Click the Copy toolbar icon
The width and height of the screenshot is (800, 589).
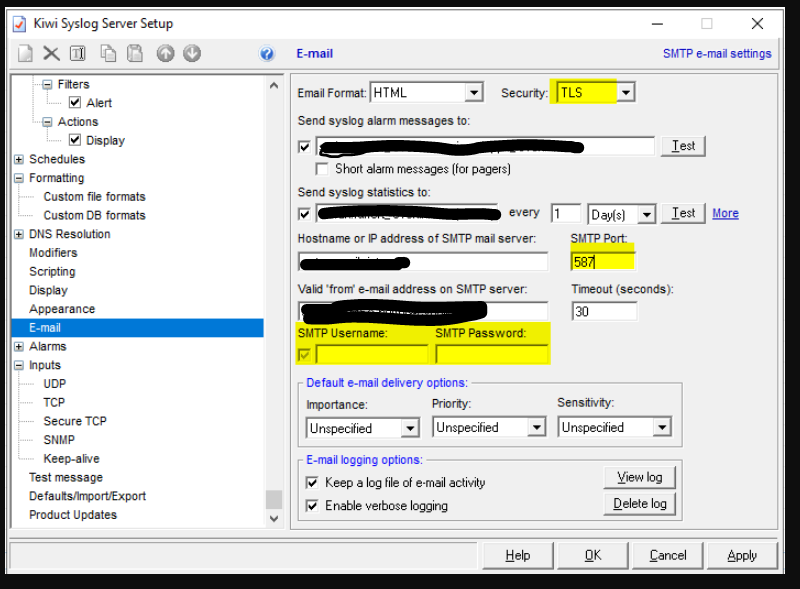[108, 54]
